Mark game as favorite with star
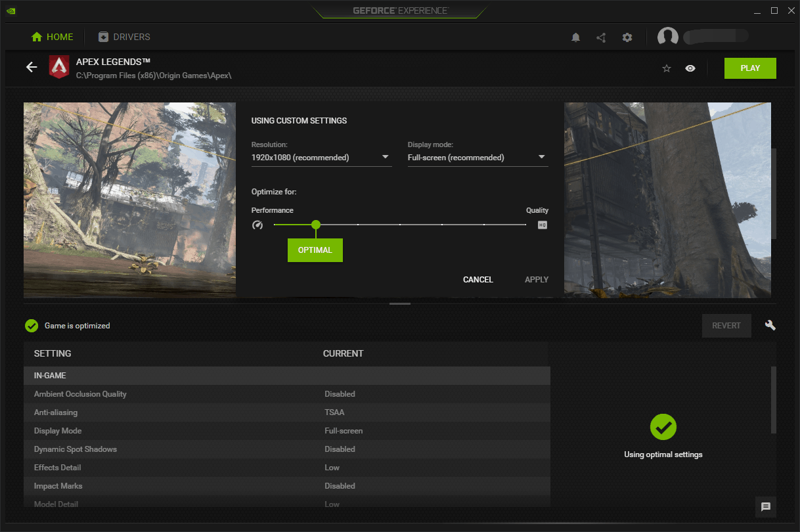 (x=667, y=68)
